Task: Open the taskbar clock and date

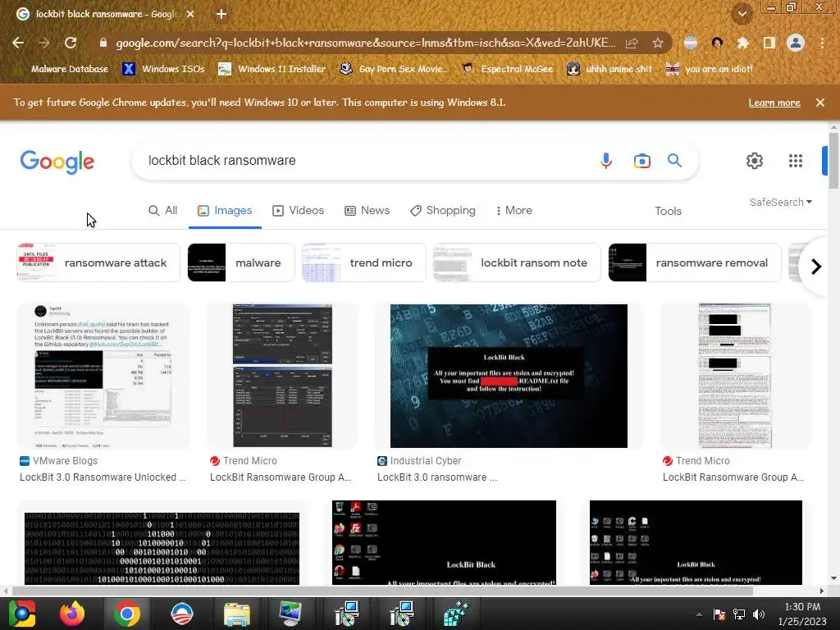Action: tap(802, 614)
